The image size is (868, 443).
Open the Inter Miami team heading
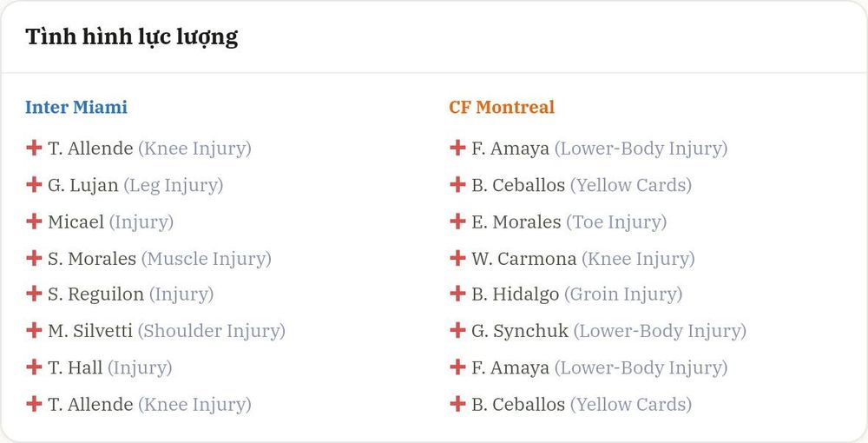[x=76, y=107]
